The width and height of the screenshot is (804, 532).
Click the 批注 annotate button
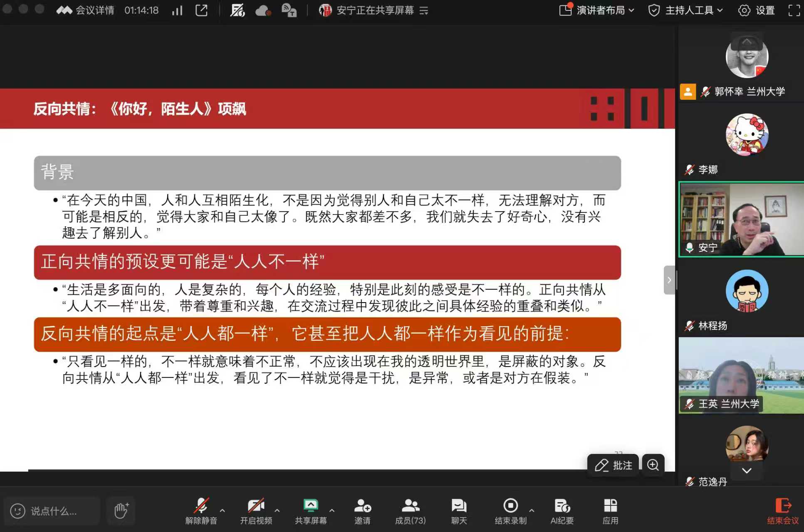tap(613, 465)
